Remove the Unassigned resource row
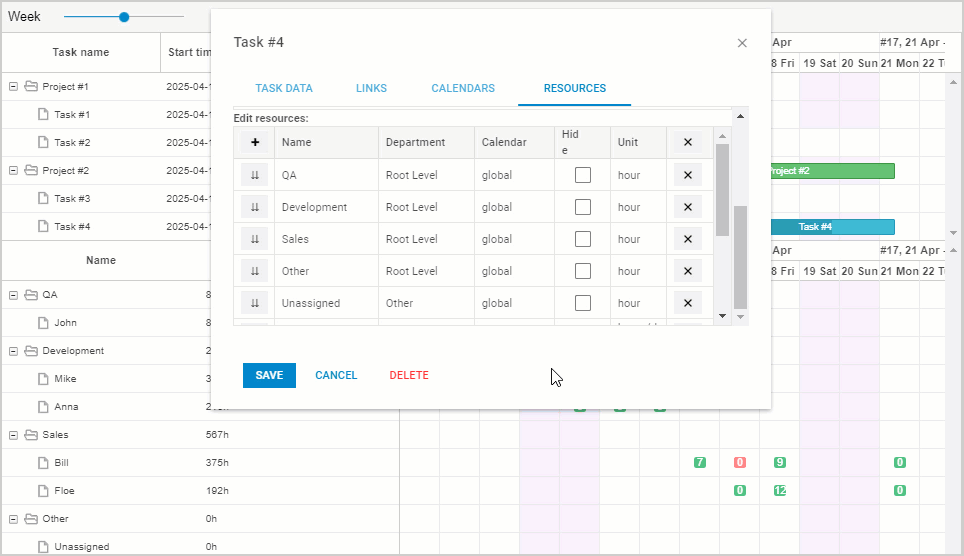This screenshot has width=964, height=556. [688, 303]
